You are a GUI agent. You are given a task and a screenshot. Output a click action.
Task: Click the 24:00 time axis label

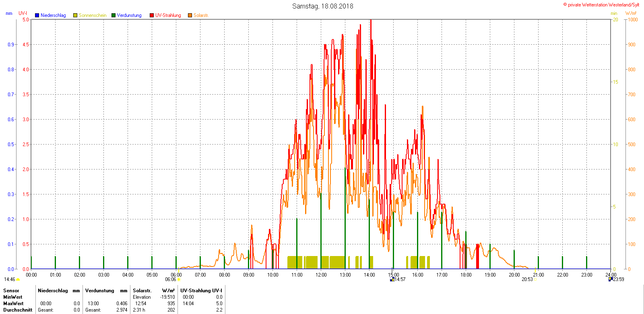pos(611,275)
